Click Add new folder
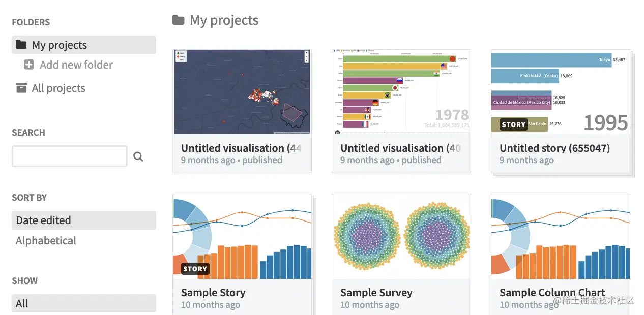The image size is (644, 315). (x=76, y=65)
